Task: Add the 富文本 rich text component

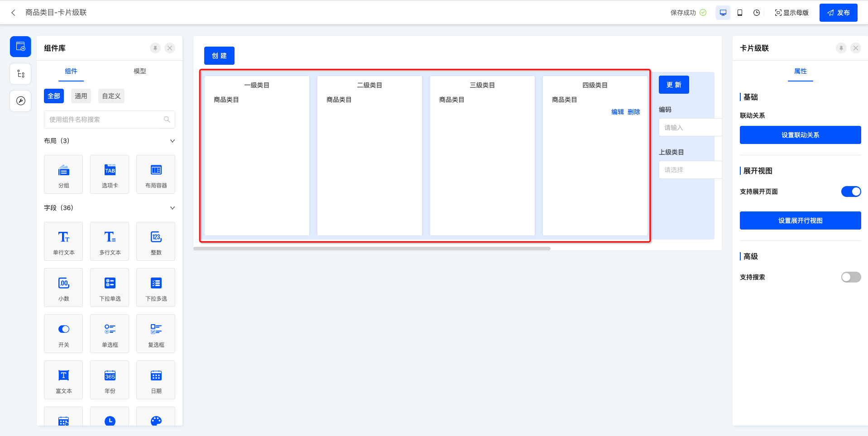Action: tap(64, 379)
